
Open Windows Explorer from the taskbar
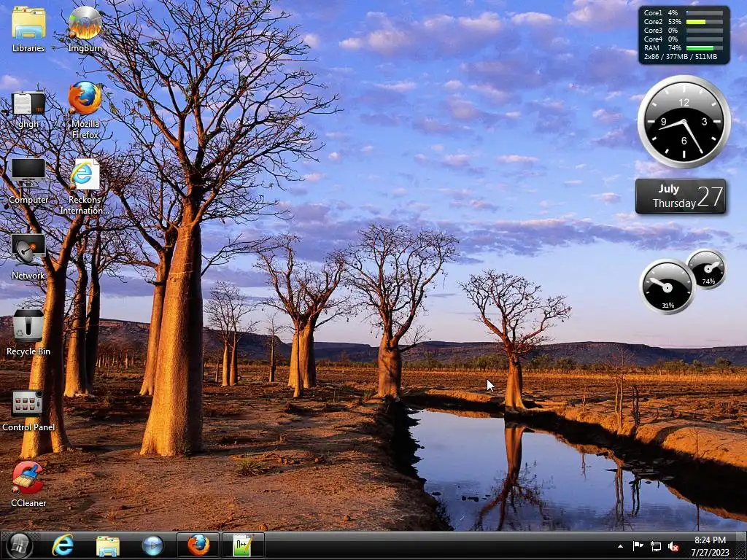tap(108, 545)
